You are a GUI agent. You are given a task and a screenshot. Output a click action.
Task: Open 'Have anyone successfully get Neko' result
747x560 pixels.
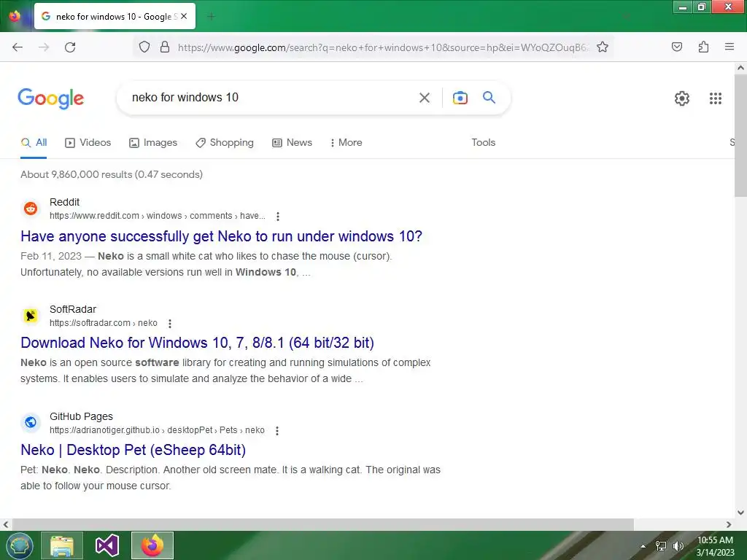click(222, 236)
